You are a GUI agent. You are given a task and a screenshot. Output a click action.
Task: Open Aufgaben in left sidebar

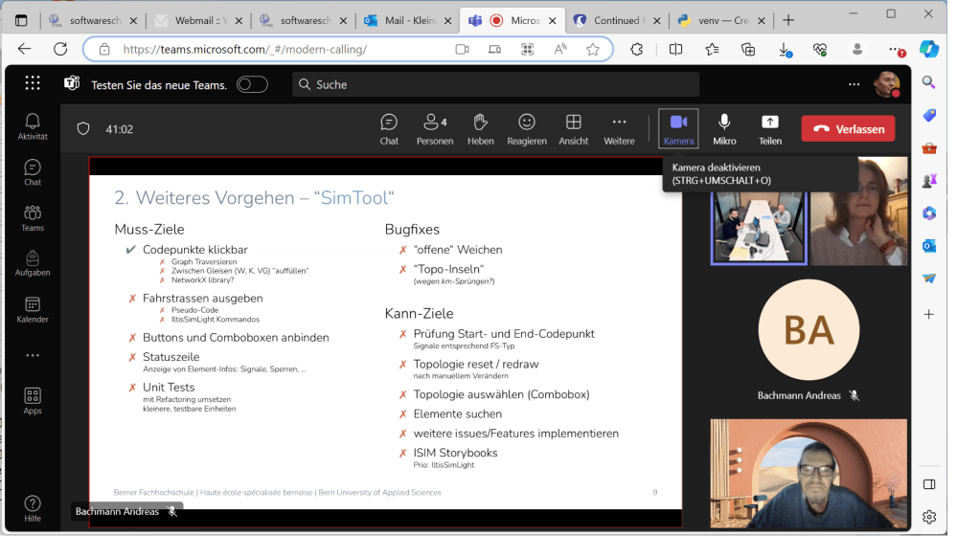click(x=33, y=263)
